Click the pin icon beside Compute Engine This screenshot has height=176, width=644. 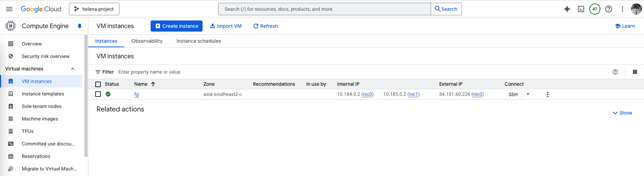80,26
